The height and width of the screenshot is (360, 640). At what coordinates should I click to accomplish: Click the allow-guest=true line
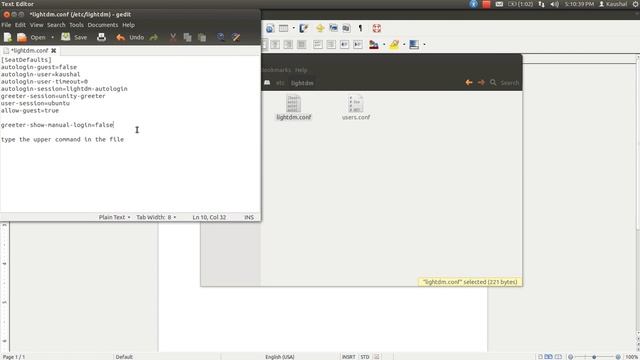[30, 111]
